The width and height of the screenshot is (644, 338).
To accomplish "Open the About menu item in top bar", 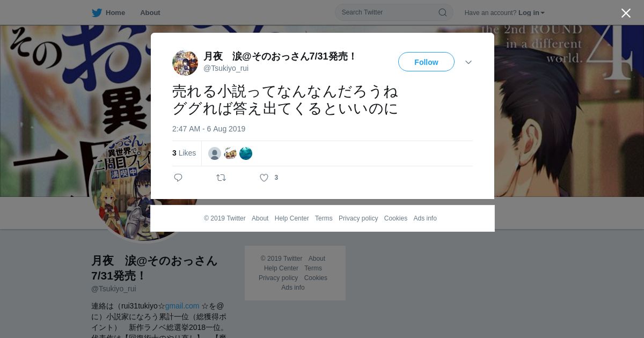I will 150,13.
